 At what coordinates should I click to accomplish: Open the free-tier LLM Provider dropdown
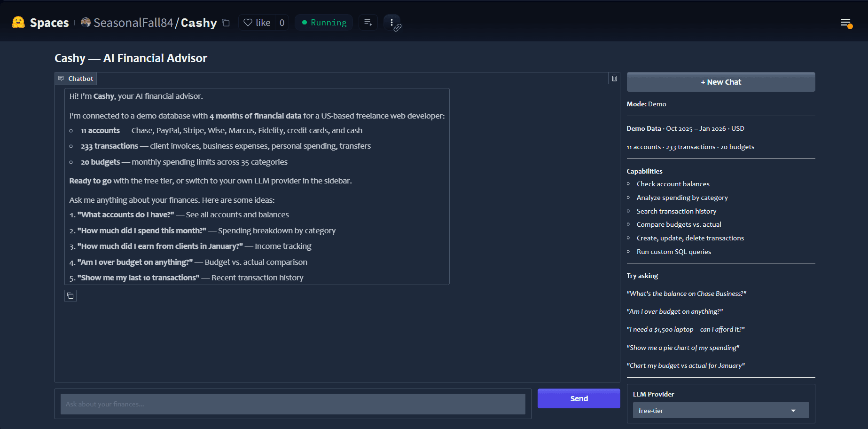tap(720, 410)
